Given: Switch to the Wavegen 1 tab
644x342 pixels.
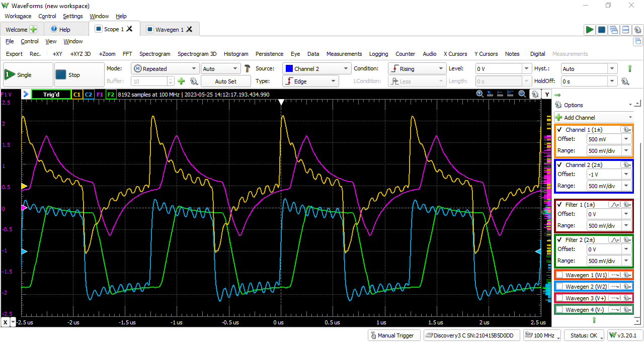Looking at the screenshot, I should click(170, 29).
